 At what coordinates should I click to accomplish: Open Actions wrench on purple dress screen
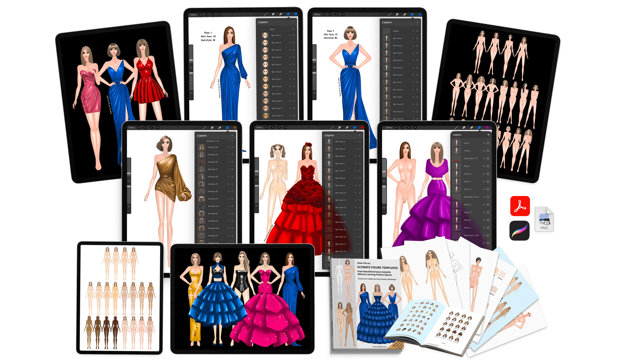tap(396, 128)
